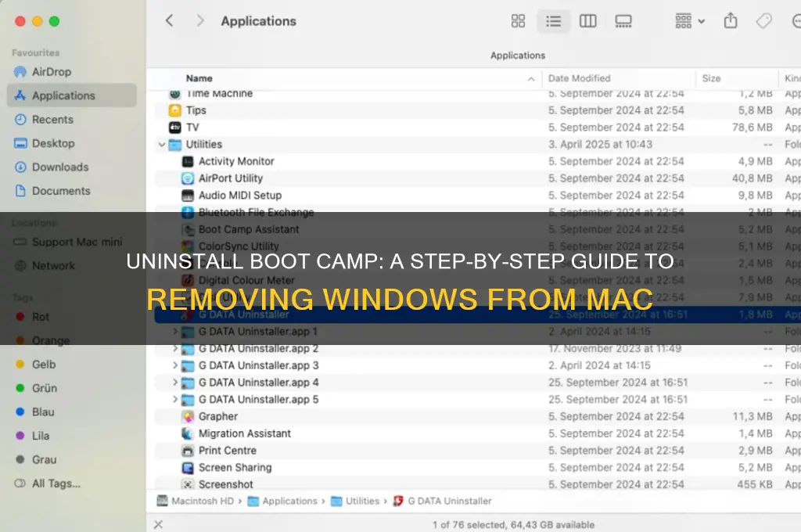This screenshot has width=801, height=532.
Task: Select the Grapher app icon
Action: 188,416
